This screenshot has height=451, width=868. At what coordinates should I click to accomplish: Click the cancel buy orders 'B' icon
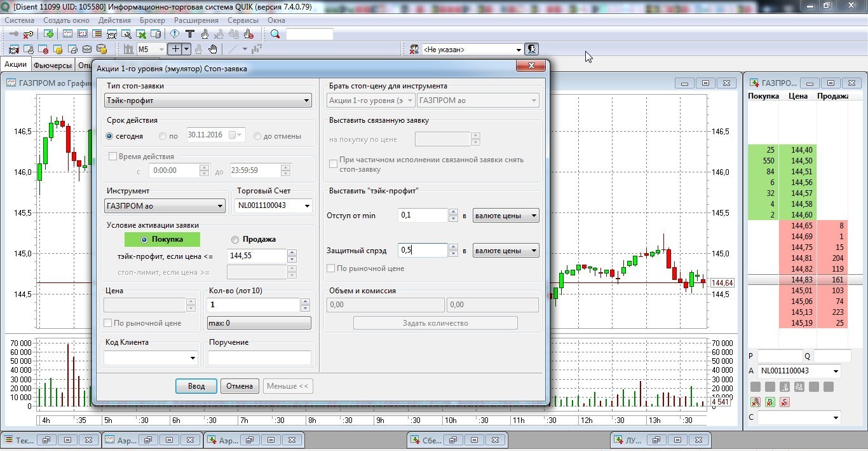click(x=770, y=402)
